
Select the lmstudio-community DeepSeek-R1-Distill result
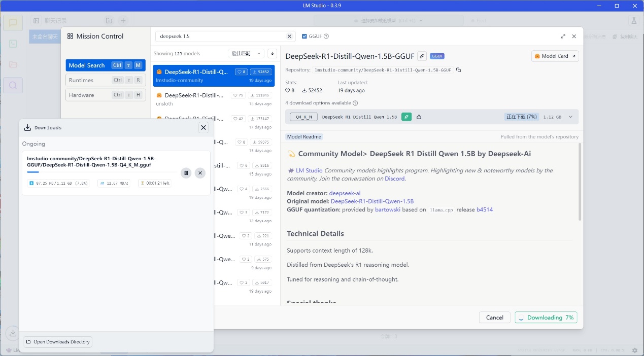click(x=214, y=76)
